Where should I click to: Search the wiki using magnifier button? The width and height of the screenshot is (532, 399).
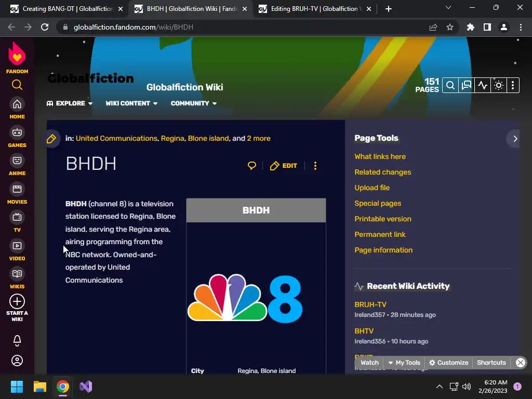450,85
